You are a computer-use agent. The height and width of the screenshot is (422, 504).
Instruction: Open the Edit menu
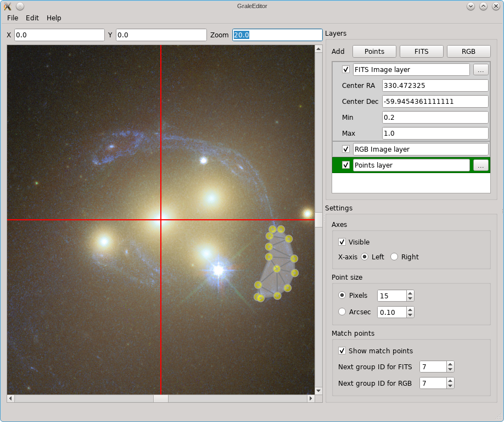32,18
